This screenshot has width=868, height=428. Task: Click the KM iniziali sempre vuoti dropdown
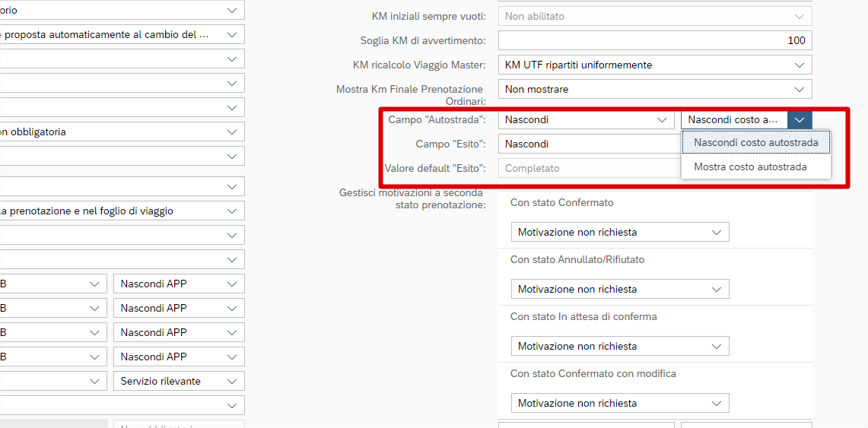coord(654,16)
